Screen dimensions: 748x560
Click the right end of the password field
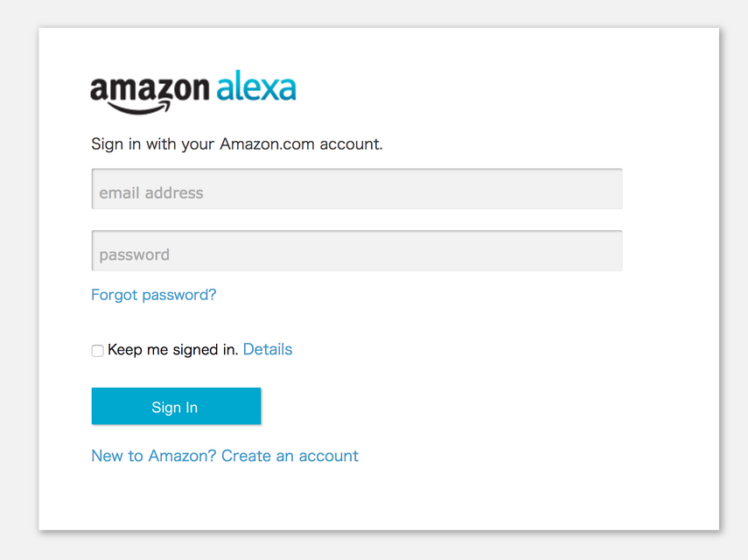click(x=604, y=251)
